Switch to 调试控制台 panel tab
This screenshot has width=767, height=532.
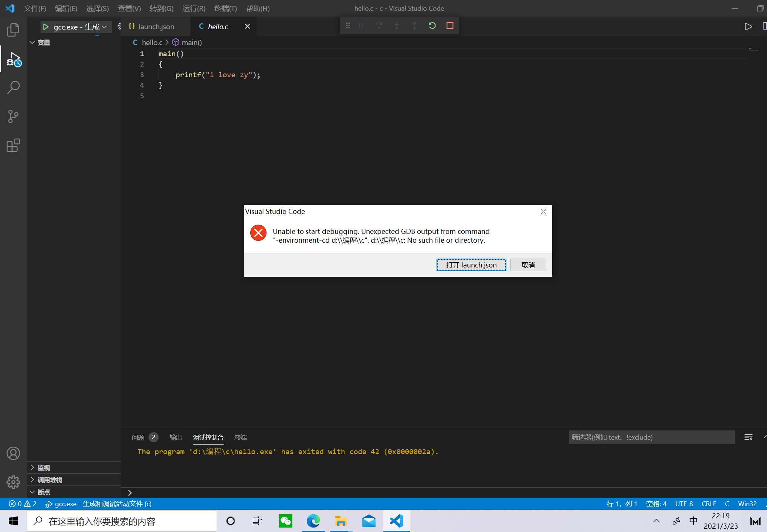coord(208,437)
